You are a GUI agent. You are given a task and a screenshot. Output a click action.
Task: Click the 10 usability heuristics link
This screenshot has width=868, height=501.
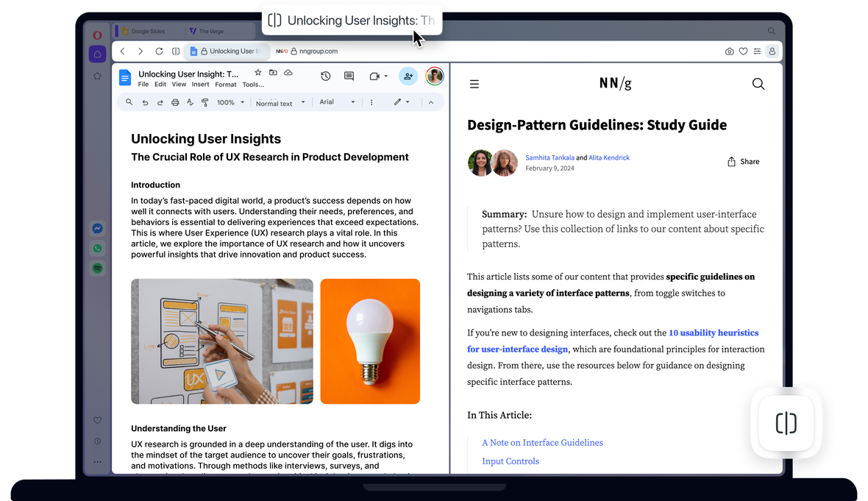click(x=713, y=333)
